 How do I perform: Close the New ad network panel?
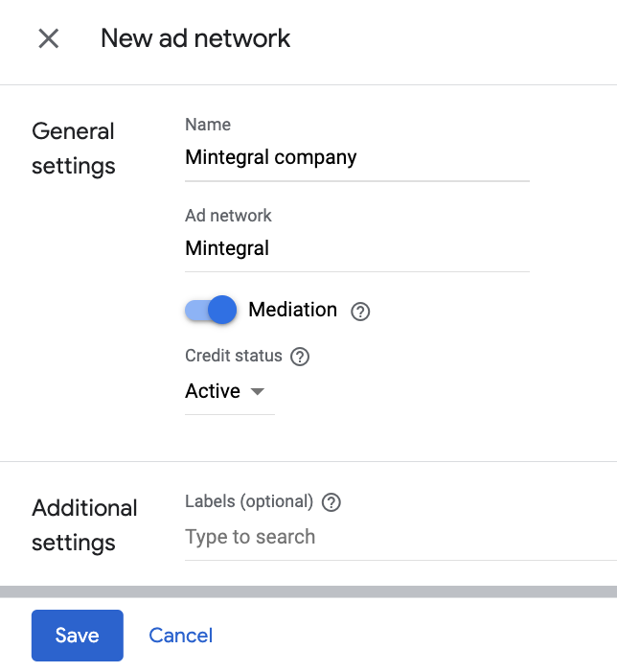pyautogui.click(x=48, y=38)
